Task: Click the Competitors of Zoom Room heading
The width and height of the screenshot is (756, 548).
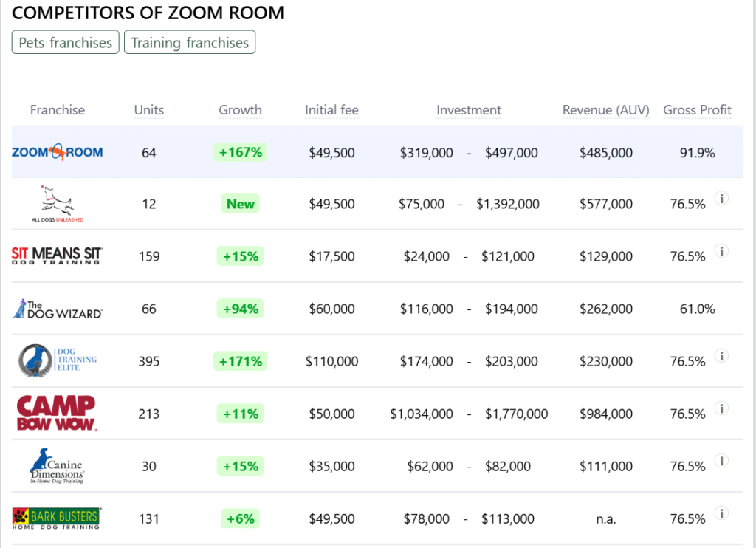Action: click(148, 13)
